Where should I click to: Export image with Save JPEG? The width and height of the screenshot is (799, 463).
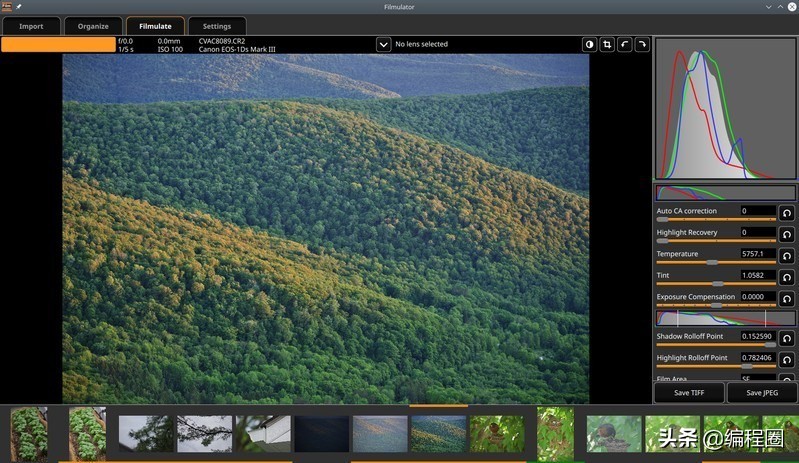click(x=761, y=393)
